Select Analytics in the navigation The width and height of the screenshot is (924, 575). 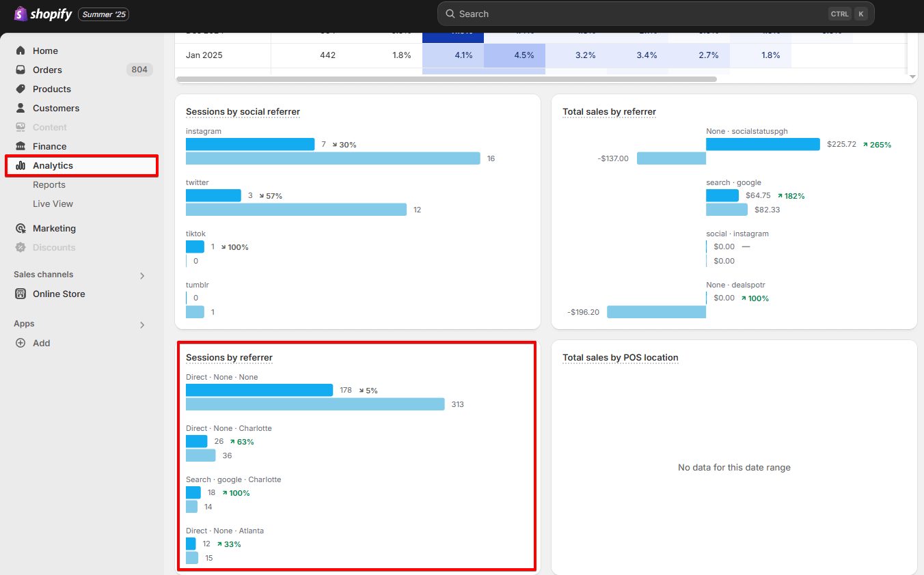pos(53,165)
